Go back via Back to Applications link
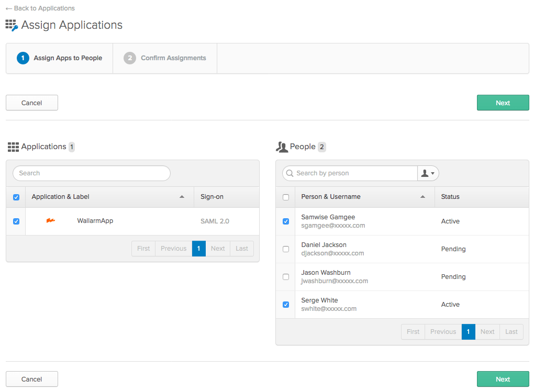 click(40, 8)
